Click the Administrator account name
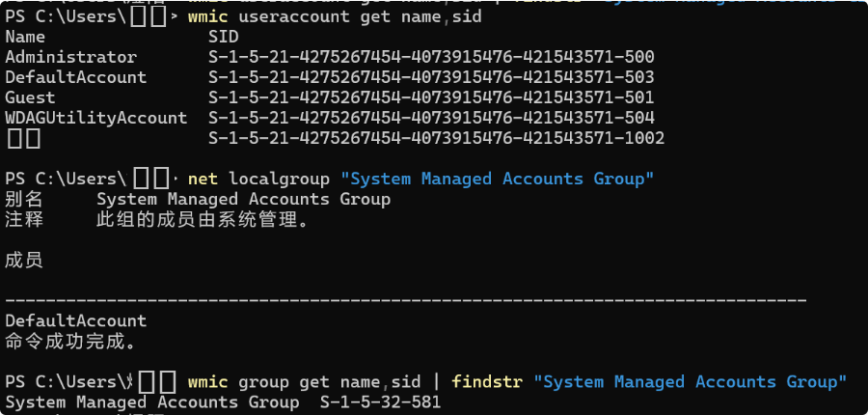868x415 pixels. tap(70, 57)
